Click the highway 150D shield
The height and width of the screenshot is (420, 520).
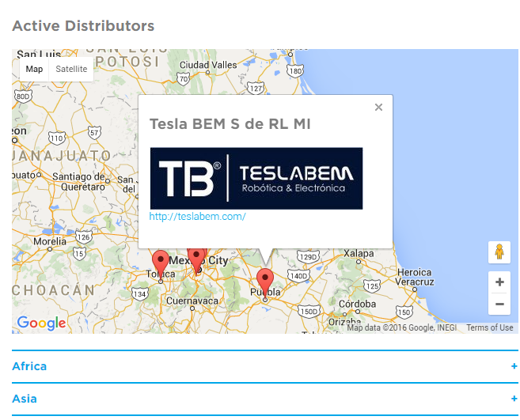click(x=309, y=312)
